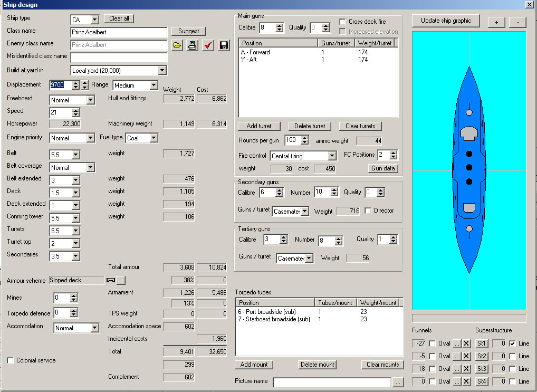Uncheck Line for St1 superstructure
Viewport: 537px width, 392px height.
pos(512,343)
